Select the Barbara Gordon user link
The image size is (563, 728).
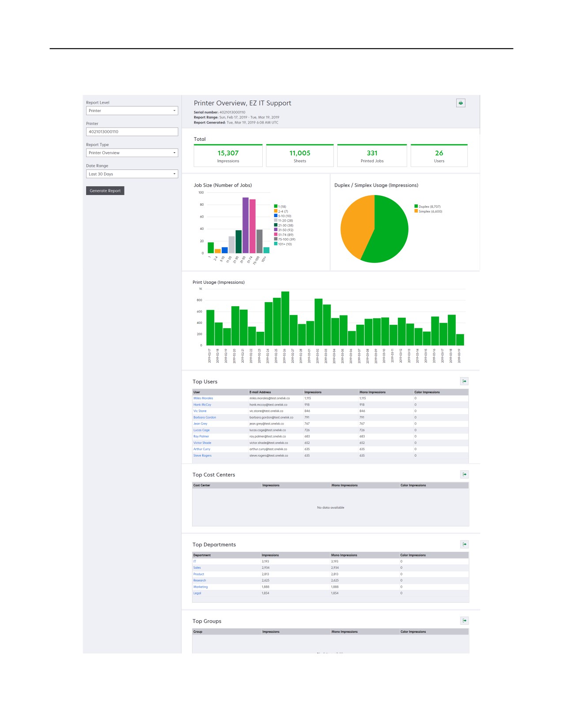[x=204, y=417]
